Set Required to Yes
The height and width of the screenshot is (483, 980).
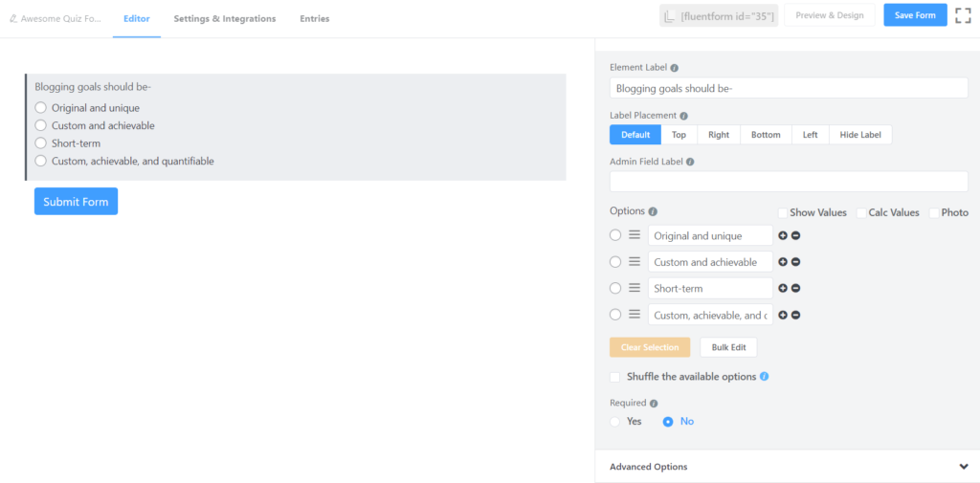pyautogui.click(x=615, y=421)
